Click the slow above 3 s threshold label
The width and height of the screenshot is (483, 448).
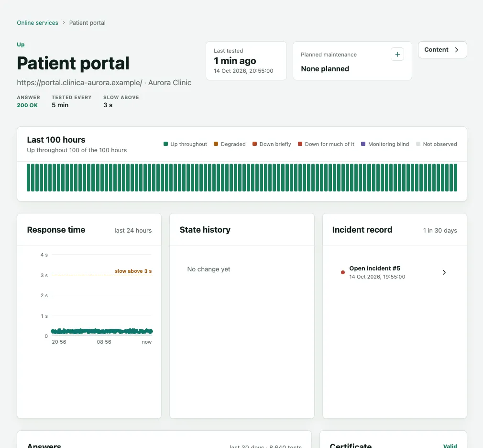pyautogui.click(x=133, y=271)
